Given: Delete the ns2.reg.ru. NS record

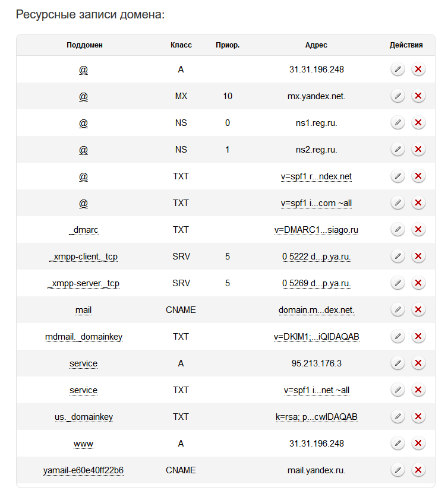Looking at the screenshot, I should point(418,150).
